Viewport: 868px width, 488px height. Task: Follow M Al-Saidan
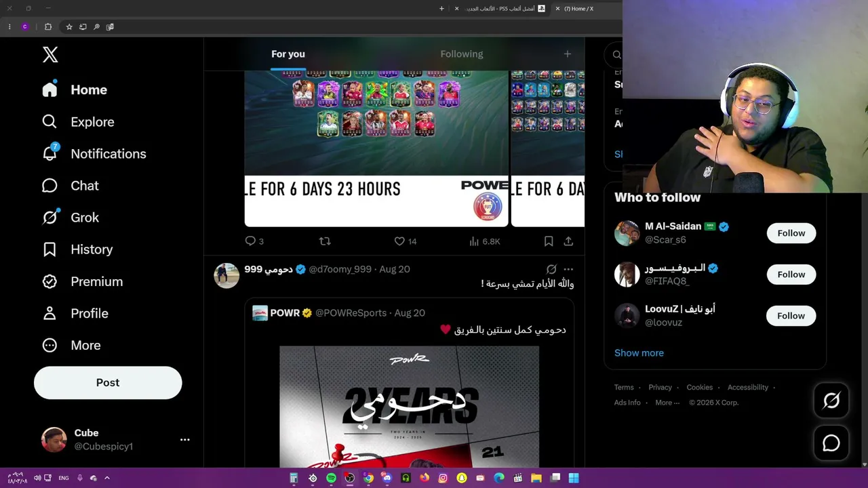pyautogui.click(x=791, y=233)
